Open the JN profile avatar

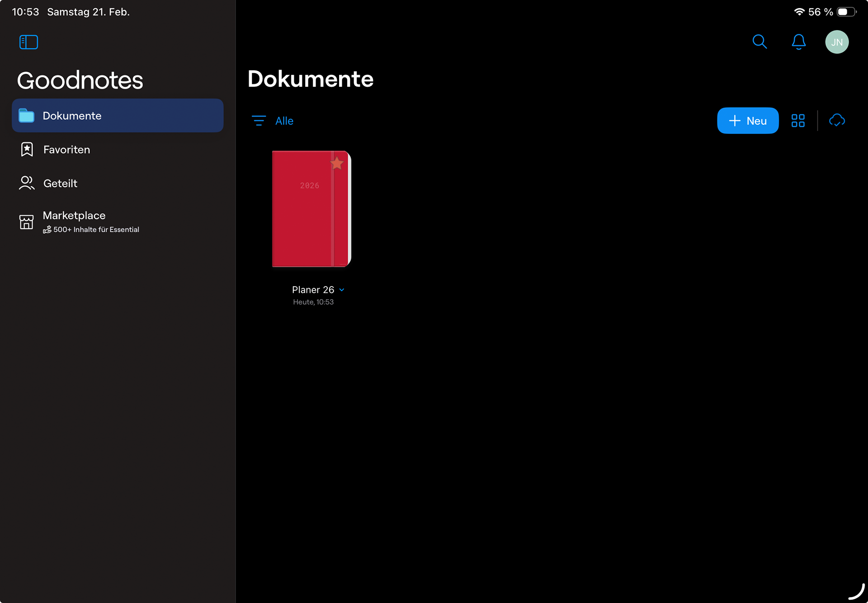[836, 42]
